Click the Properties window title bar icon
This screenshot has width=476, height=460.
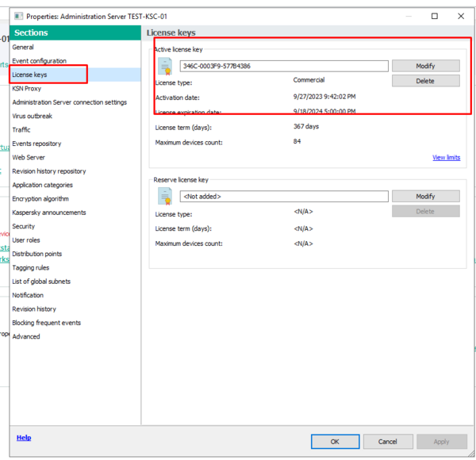[17, 16]
